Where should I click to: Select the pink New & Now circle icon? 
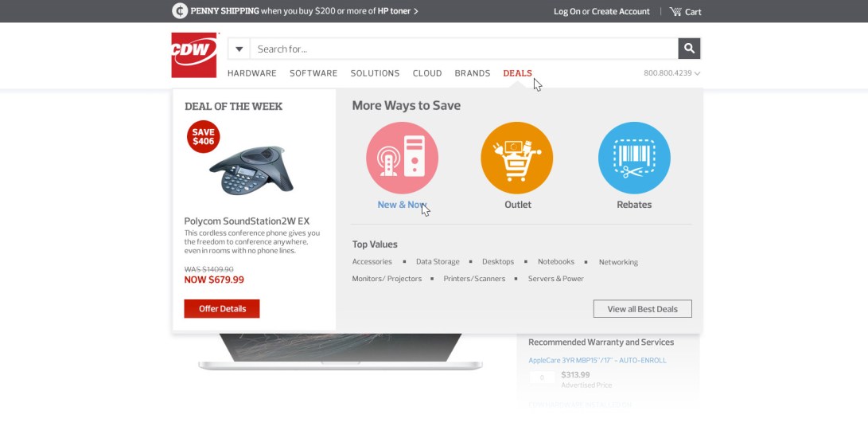pyautogui.click(x=402, y=158)
